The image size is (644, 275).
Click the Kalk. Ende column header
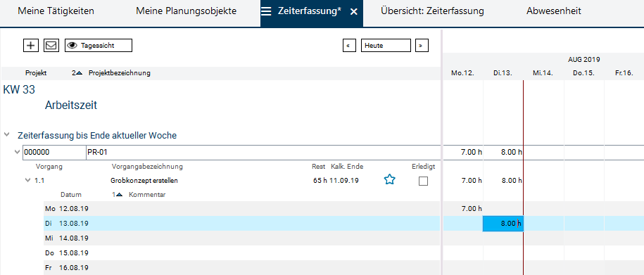click(347, 167)
